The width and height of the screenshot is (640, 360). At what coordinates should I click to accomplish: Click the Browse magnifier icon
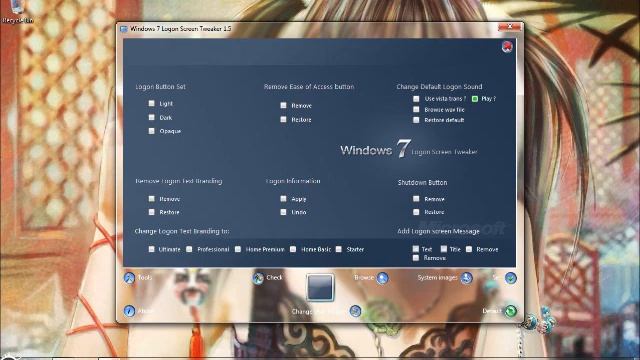tap(382, 278)
